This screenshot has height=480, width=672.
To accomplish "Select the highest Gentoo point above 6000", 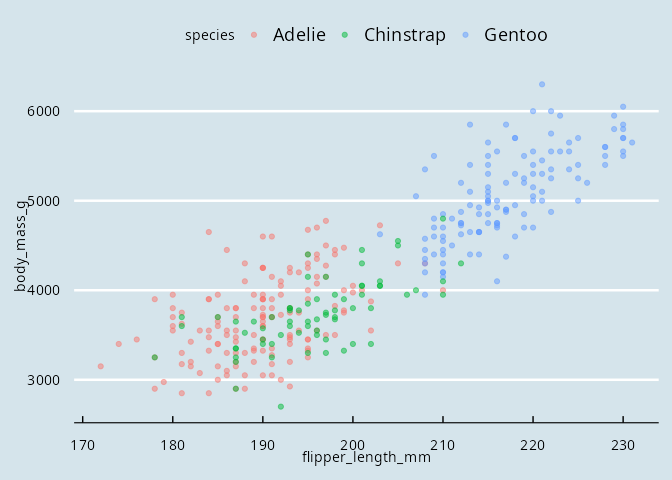I will [x=542, y=84].
